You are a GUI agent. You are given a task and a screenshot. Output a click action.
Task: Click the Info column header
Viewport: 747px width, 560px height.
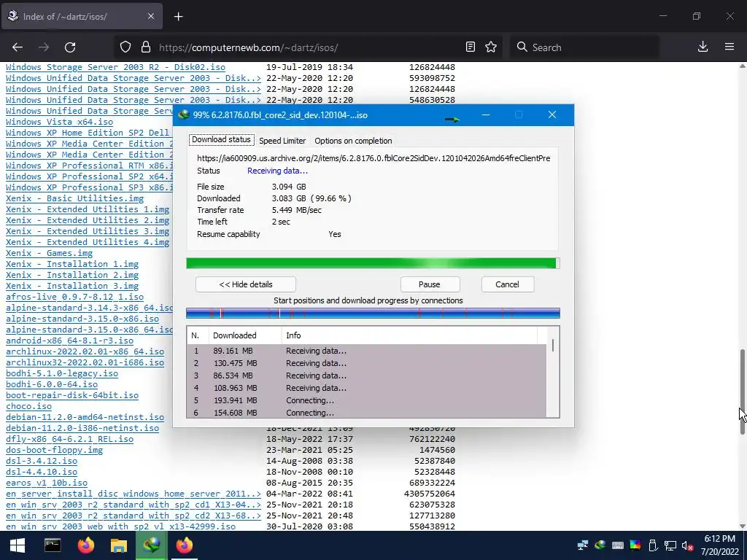pyautogui.click(x=409, y=335)
